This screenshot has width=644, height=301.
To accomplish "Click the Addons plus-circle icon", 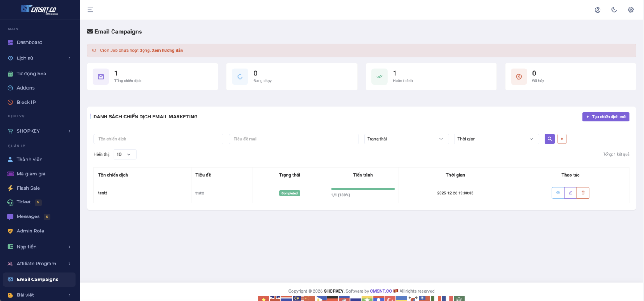I will [10, 88].
